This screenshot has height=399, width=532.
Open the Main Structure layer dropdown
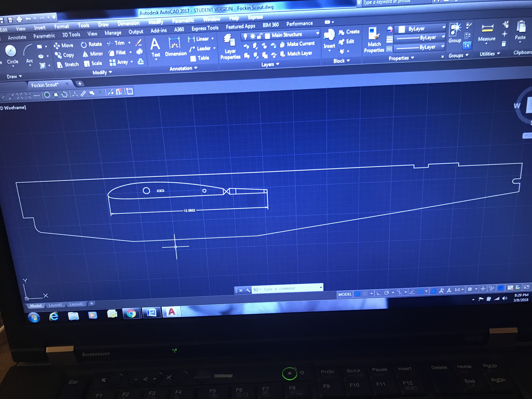coord(317,33)
